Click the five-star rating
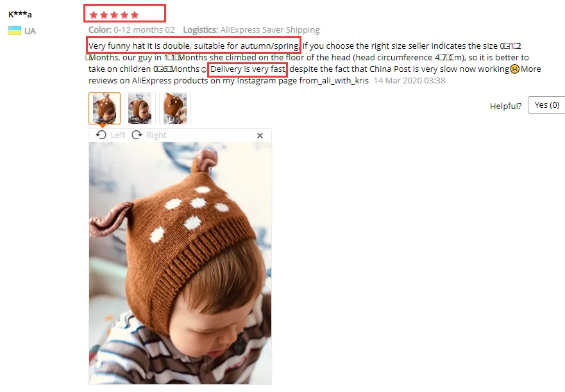The image size is (565, 392). point(114,15)
